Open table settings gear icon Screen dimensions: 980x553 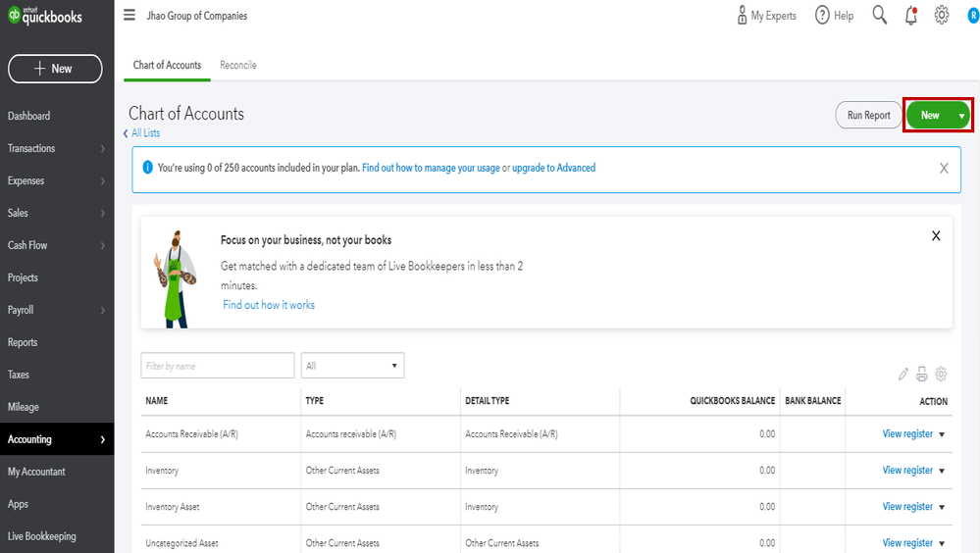pyautogui.click(x=941, y=375)
